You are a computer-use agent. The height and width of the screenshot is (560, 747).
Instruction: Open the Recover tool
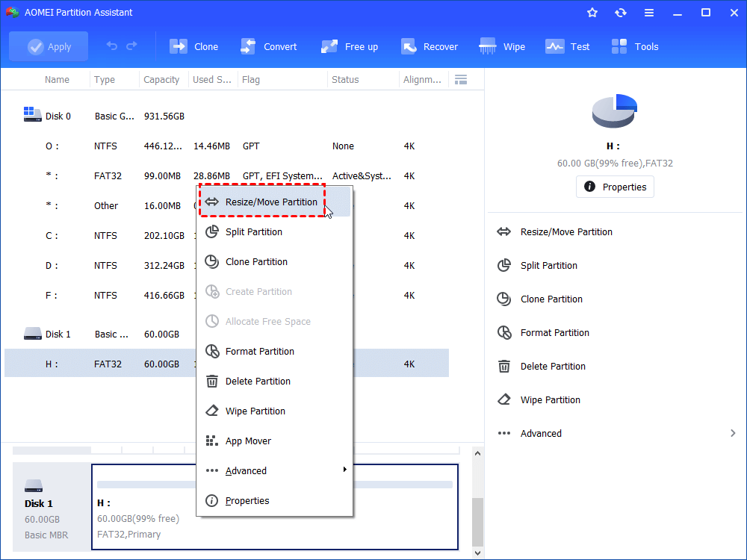pyautogui.click(x=430, y=46)
